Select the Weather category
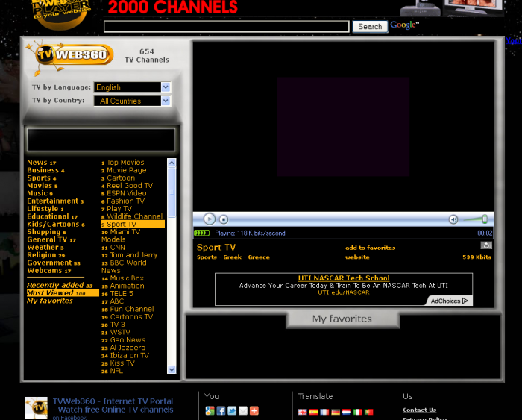The height and width of the screenshot is (420, 522). (45, 247)
